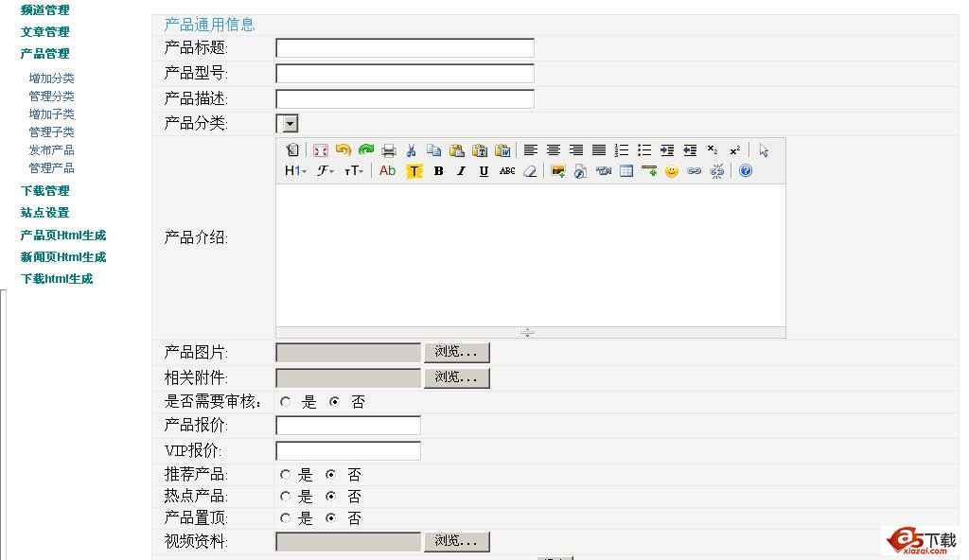This screenshot has width=969, height=560.
Task: Insert an image into editor
Action: [558, 171]
